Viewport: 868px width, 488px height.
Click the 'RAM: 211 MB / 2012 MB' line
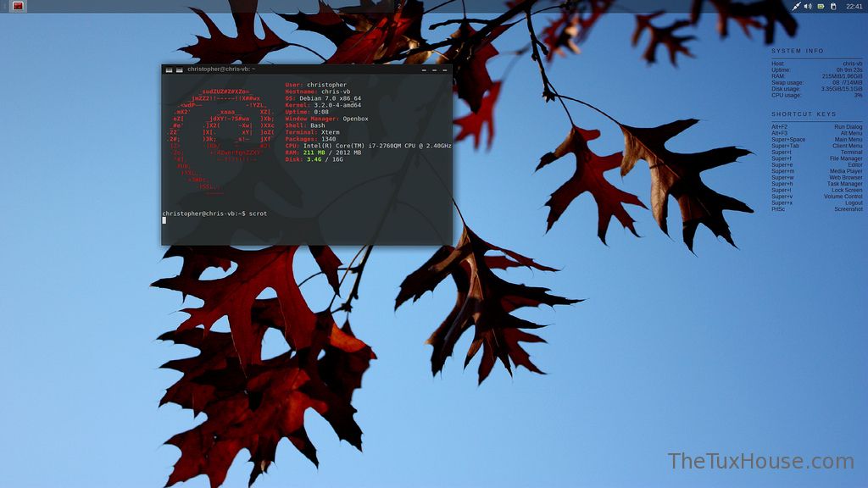(323, 152)
